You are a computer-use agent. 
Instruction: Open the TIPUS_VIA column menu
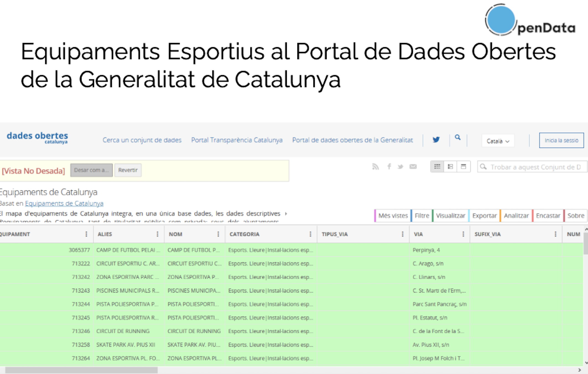pyautogui.click(x=402, y=234)
